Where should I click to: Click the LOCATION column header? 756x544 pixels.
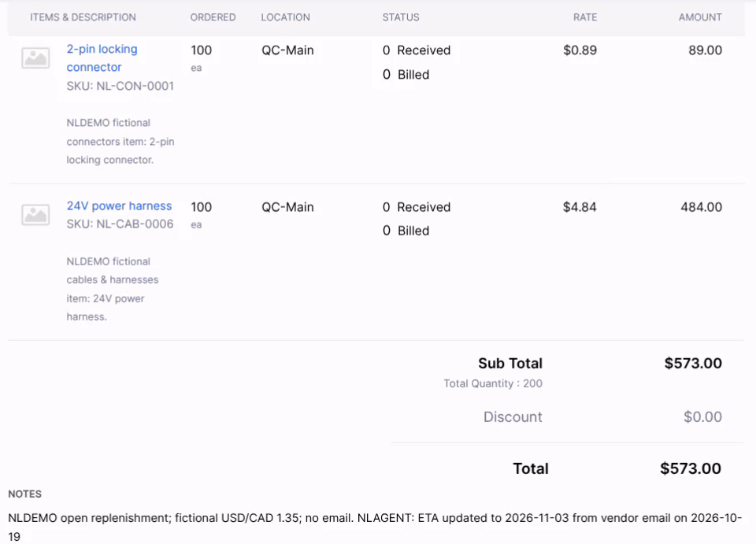[x=285, y=17]
